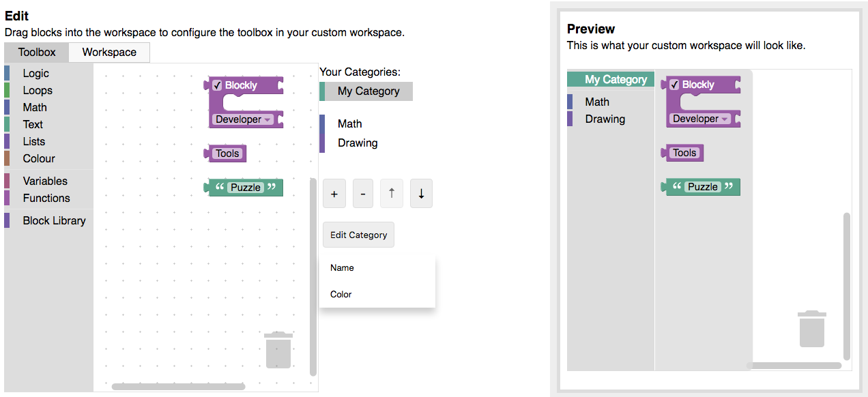This screenshot has height=397, width=868.
Task: Click the plus button to add a category
Action: [x=334, y=193]
